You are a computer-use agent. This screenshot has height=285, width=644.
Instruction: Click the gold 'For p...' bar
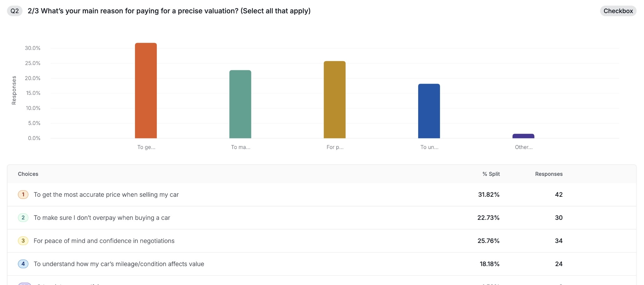point(334,99)
